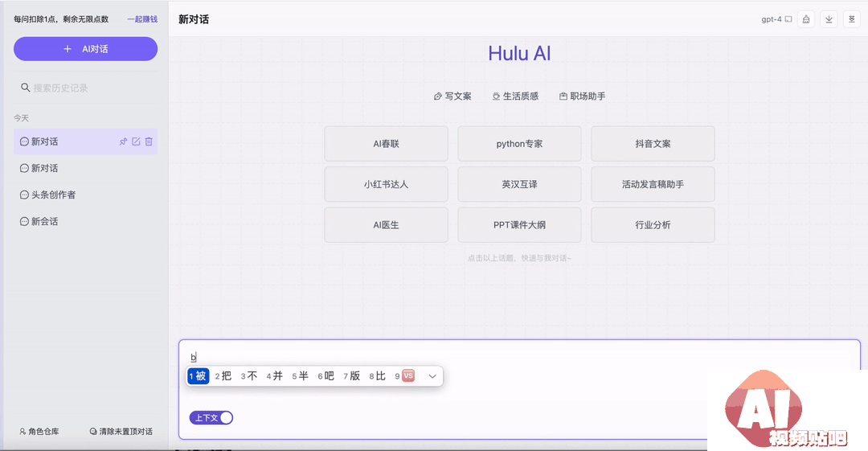Image resolution: width=868 pixels, height=451 pixels.
Task: Select IME candidate 4 并
Action: pos(275,376)
